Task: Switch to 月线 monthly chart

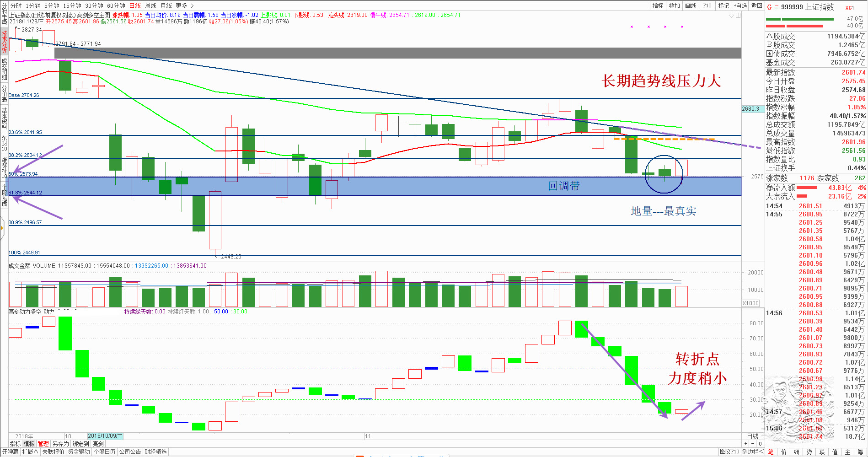Action: [x=166, y=5]
